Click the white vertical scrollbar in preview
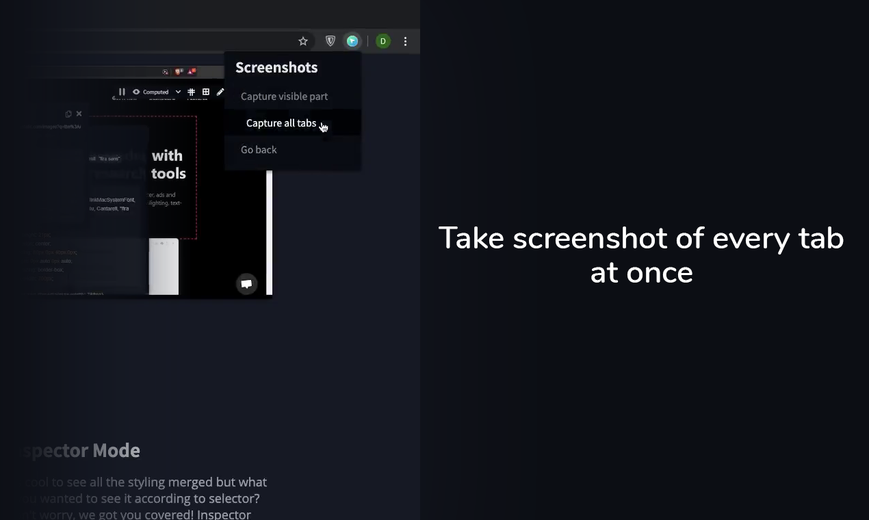 [x=269, y=233]
